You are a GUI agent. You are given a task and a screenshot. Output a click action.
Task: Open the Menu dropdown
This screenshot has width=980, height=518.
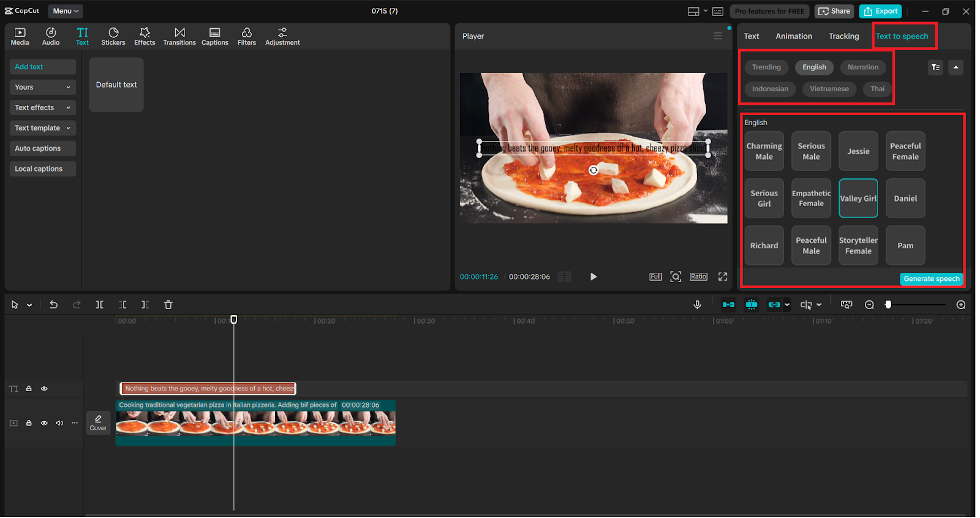pos(65,11)
